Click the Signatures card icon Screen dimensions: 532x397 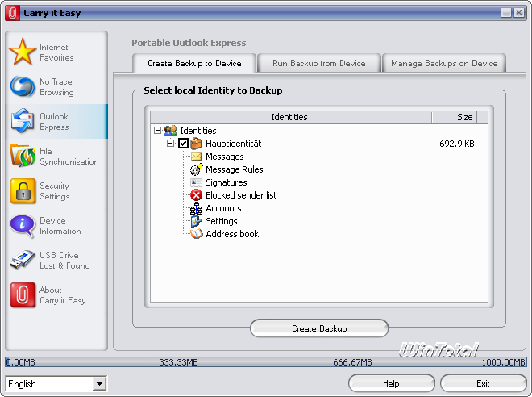point(196,182)
